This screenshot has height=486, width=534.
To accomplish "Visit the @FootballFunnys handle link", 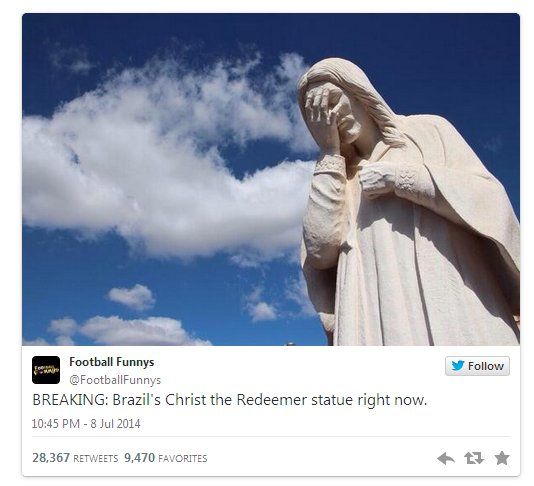I will pos(115,380).
